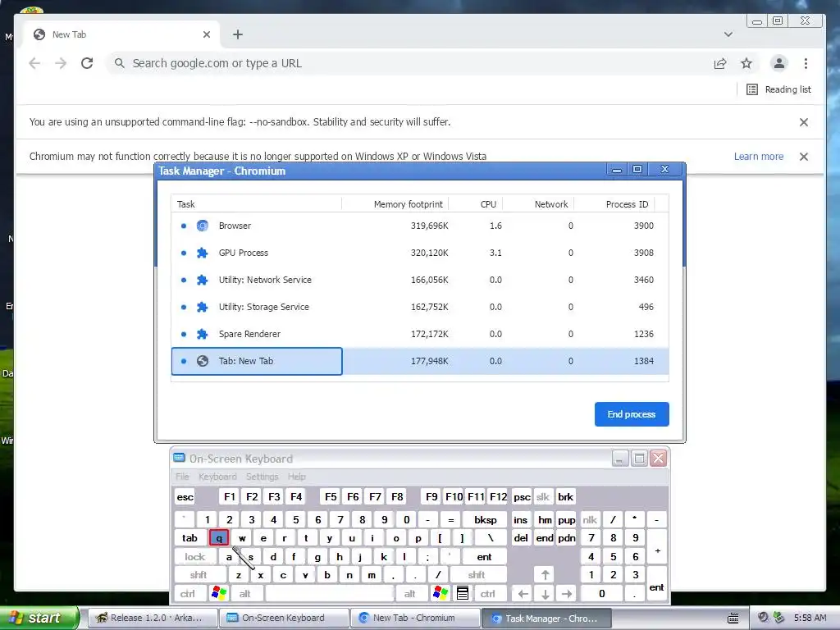Click the keyboard icon in system tray
The width and height of the screenshot is (840, 630).
733,619
